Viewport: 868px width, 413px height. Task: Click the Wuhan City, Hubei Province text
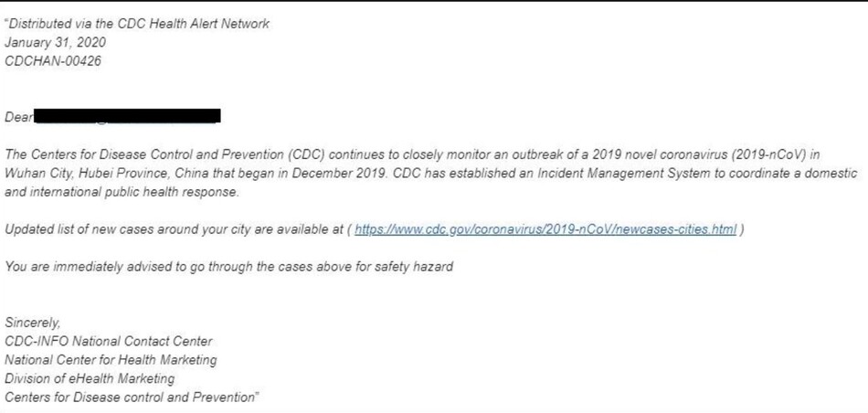tap(88, 174)
